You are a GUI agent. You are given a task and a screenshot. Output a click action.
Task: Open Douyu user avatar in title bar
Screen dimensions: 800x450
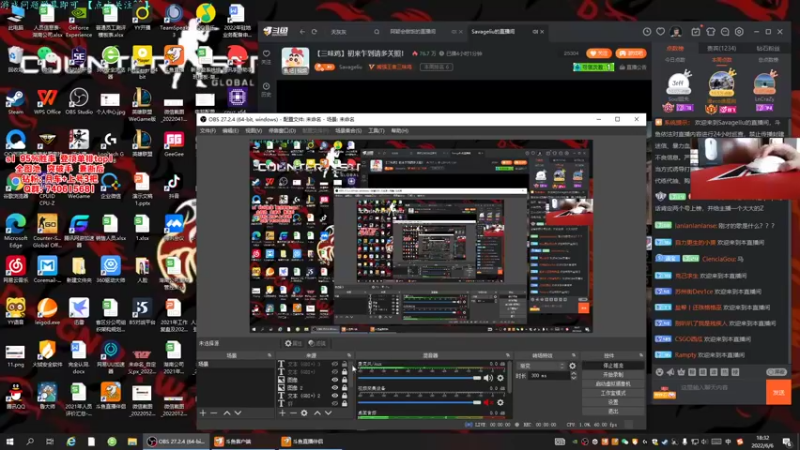677,32
